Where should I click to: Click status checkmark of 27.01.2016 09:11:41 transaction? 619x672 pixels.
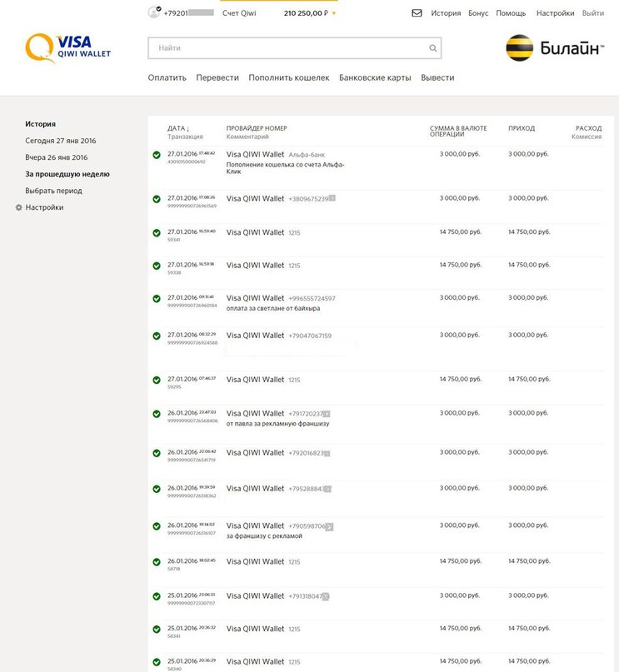(157, 298)
